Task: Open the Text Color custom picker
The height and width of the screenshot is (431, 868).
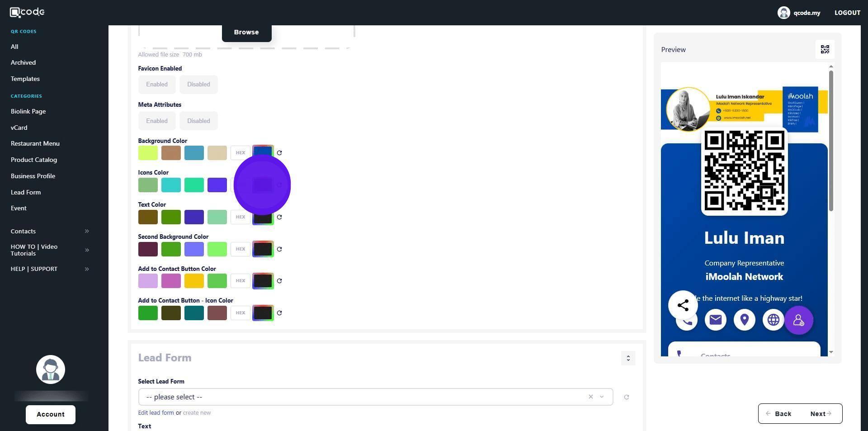Action: coord(263,219)
